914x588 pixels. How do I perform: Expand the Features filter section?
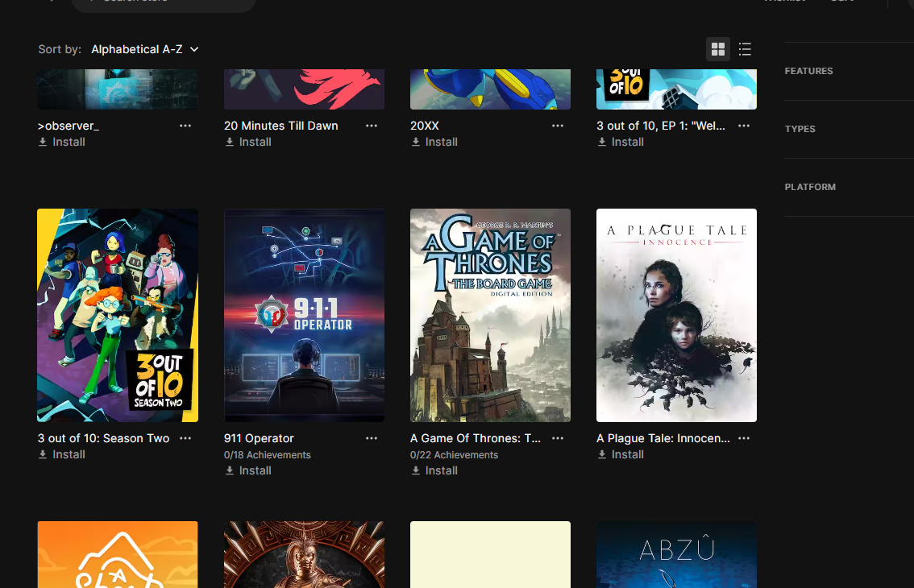tap(809, 71)
